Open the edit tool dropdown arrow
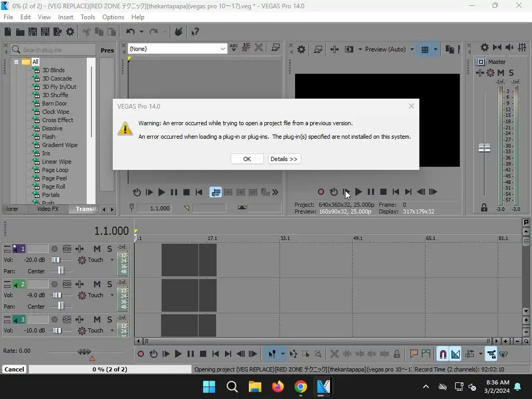Image resolution: width=532 pixels, height=399 pixels. pos(282,354)
